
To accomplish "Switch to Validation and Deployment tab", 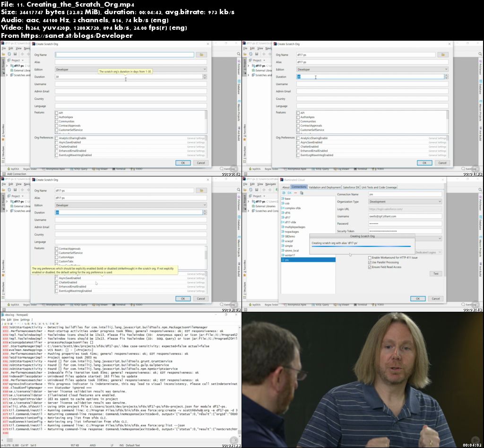I will coord(325,187).
